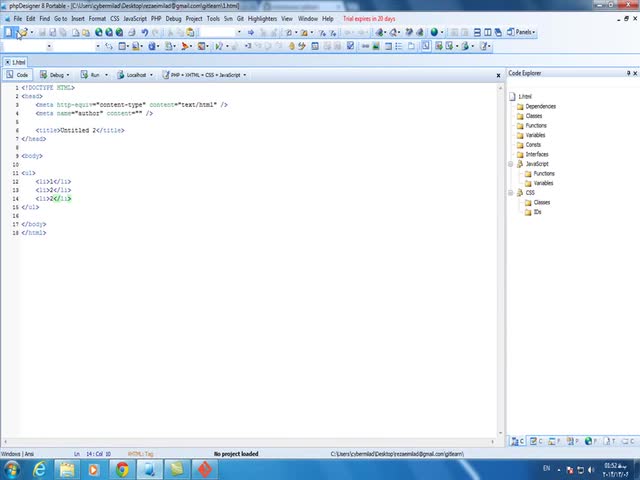The height and width of the screenshot is (480, 640).
Task: Open the JavaScript menu
Action: [x=135, y=19]
